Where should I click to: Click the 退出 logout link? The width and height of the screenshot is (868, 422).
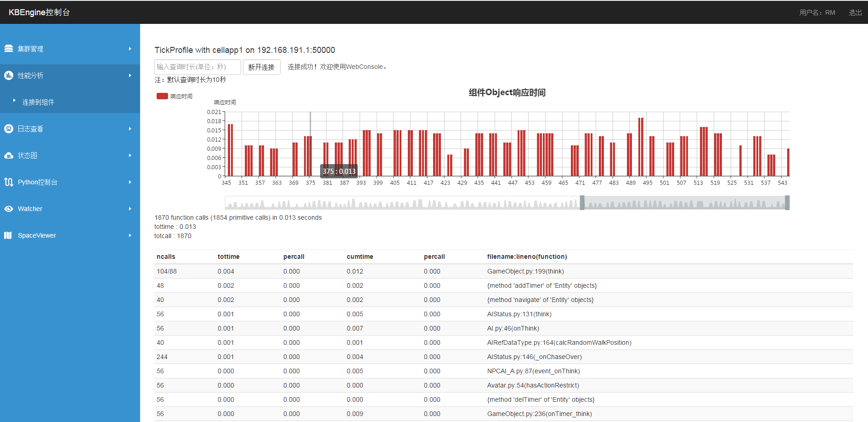[855, 12]
